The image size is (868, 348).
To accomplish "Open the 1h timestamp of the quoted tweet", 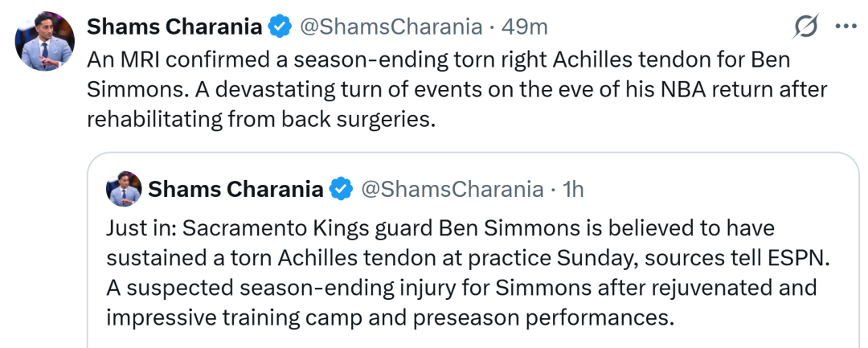I will tap(573, 189).
